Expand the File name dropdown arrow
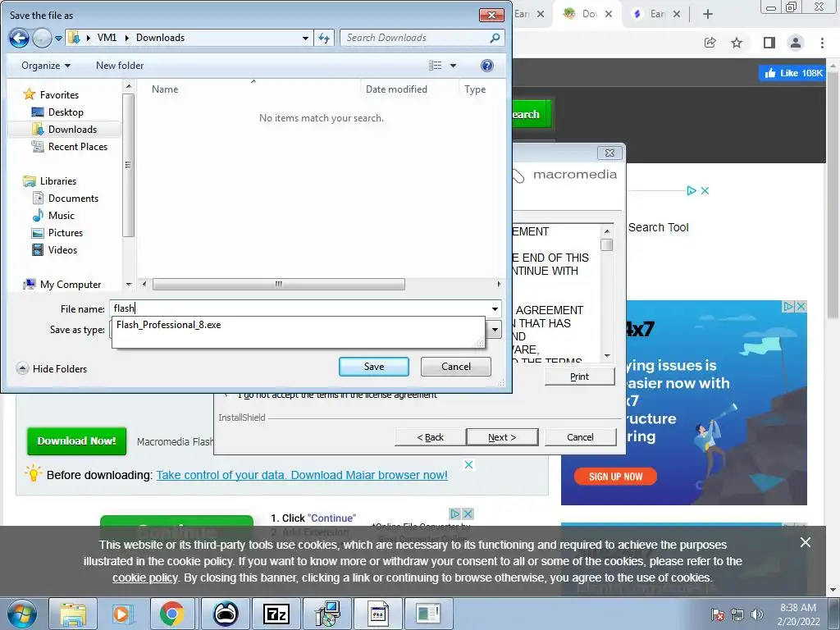840x630 pixels. coord(495,308)
